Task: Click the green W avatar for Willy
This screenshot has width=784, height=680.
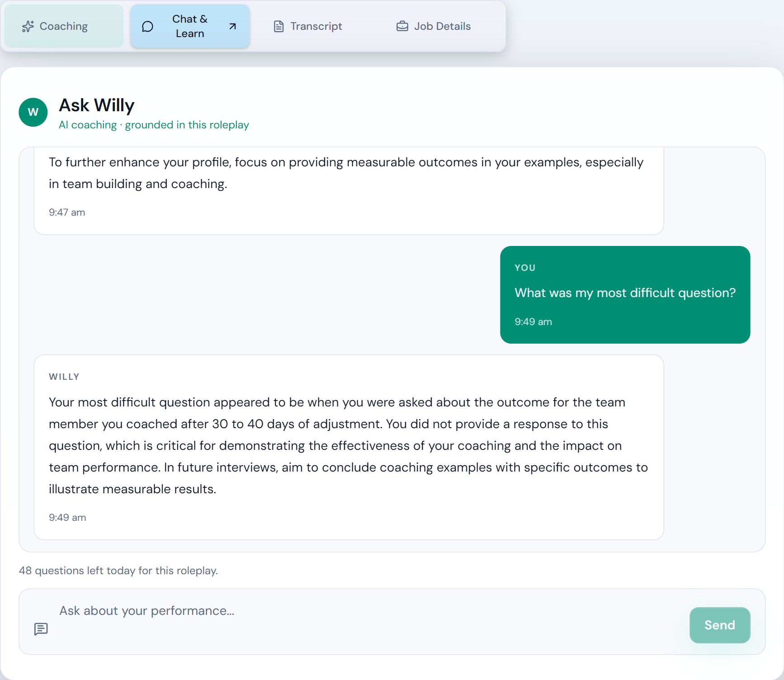Action: coord(33,112)
